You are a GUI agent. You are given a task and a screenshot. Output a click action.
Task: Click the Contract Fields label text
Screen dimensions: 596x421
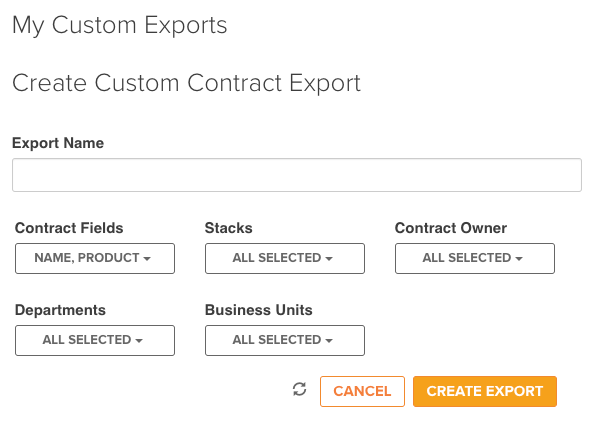click(69, 228)
